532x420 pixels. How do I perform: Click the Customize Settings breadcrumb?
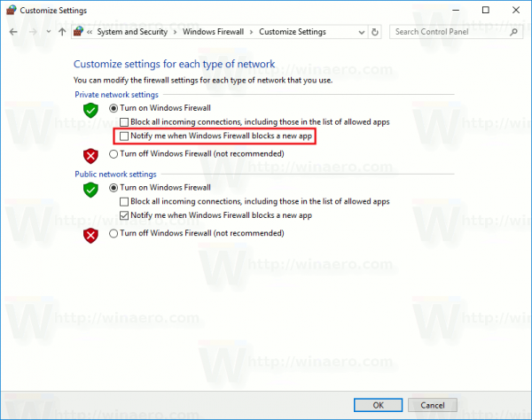(293, 32)
